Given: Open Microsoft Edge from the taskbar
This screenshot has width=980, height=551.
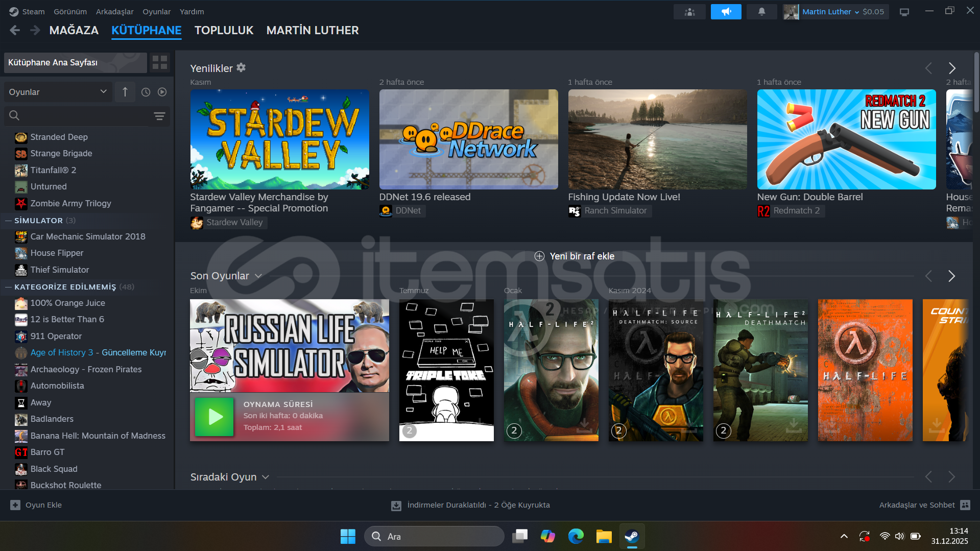Looking at the screenshot, I should click(576, 536).
